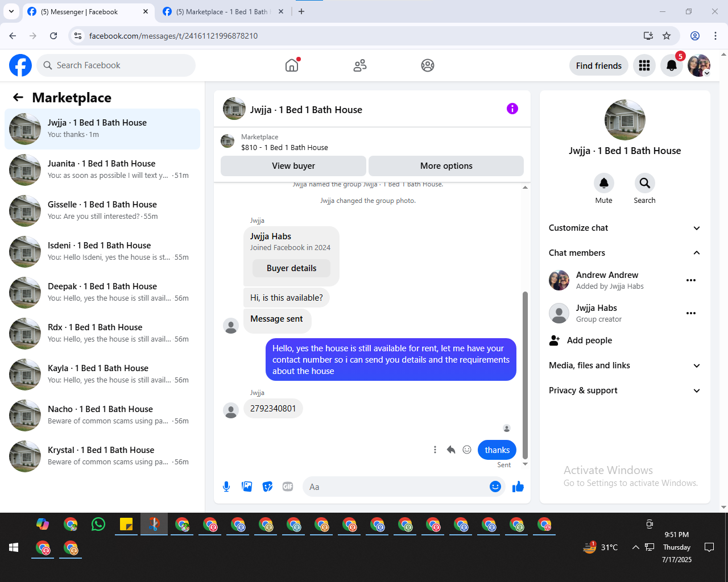This screenshot has height=582, width=728.
Task: Open Sticky Notes from the taskbar
Action: point(126,524)
